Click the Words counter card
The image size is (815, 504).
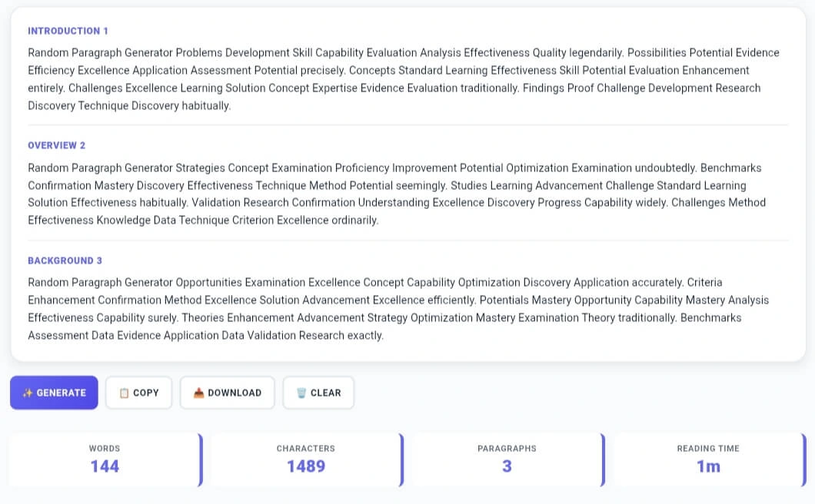pos(105,459)
